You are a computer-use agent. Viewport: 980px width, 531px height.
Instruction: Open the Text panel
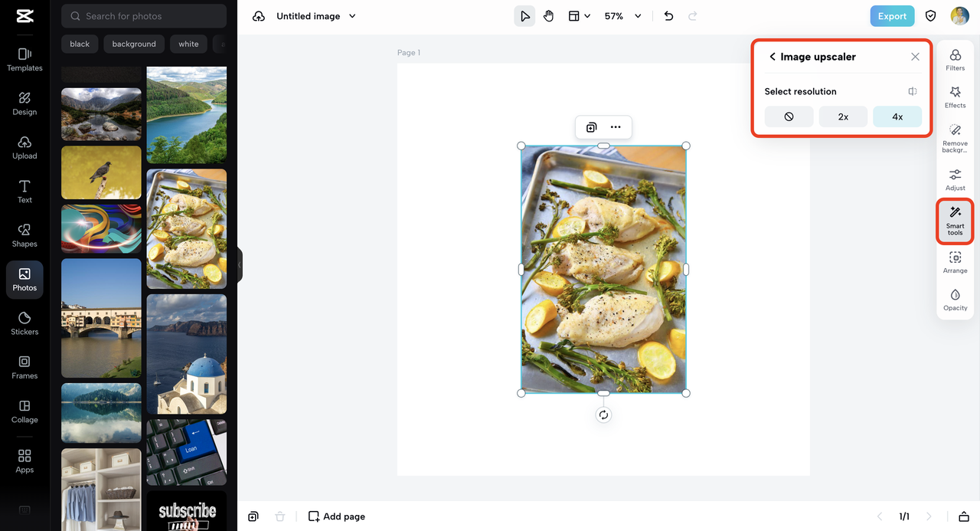24,192
